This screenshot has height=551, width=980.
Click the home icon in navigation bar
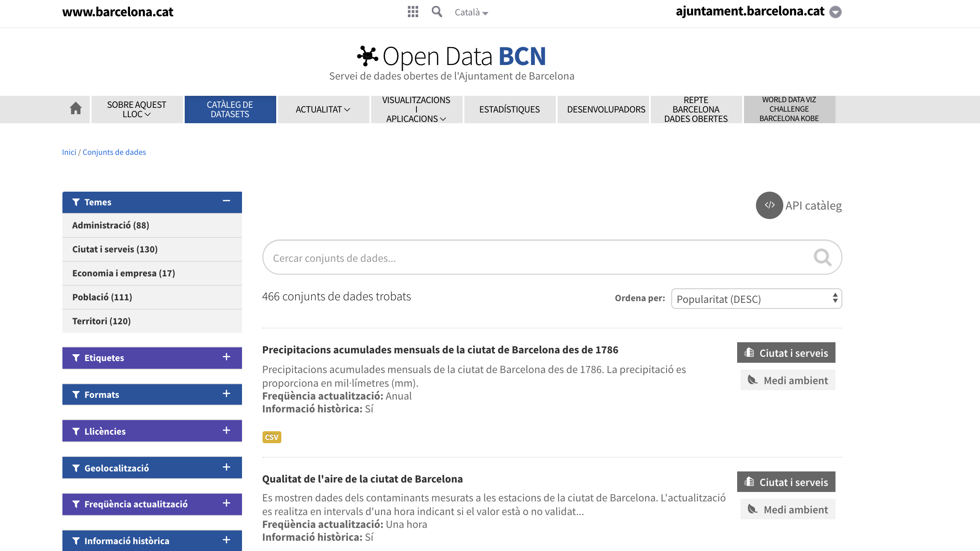[x=76, y=109]
